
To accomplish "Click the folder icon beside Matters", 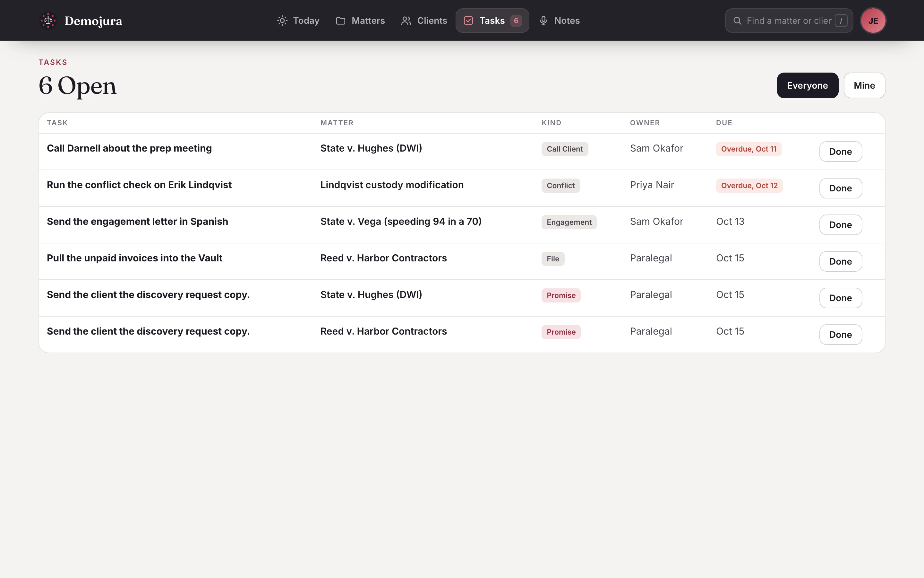I will (341, 21).
